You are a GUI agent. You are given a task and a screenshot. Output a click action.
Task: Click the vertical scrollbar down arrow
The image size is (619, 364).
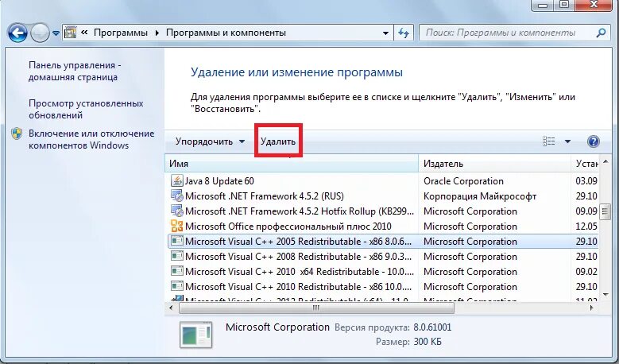tap(605, 295)
